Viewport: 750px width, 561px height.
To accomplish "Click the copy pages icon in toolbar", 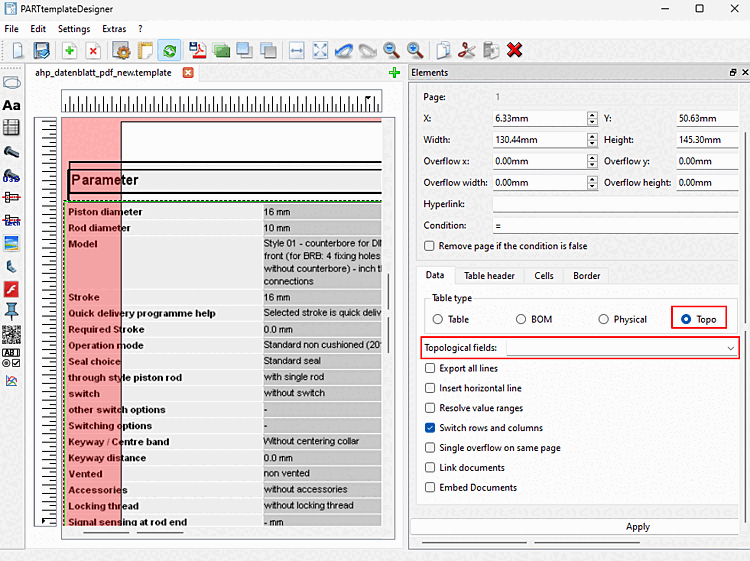I will click(x=443, y=50).
